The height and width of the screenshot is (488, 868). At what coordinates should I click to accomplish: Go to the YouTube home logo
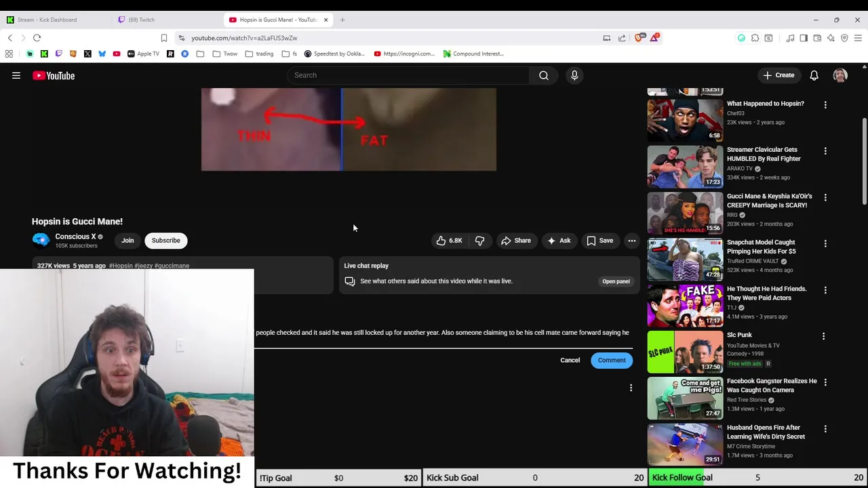[54, 76]
